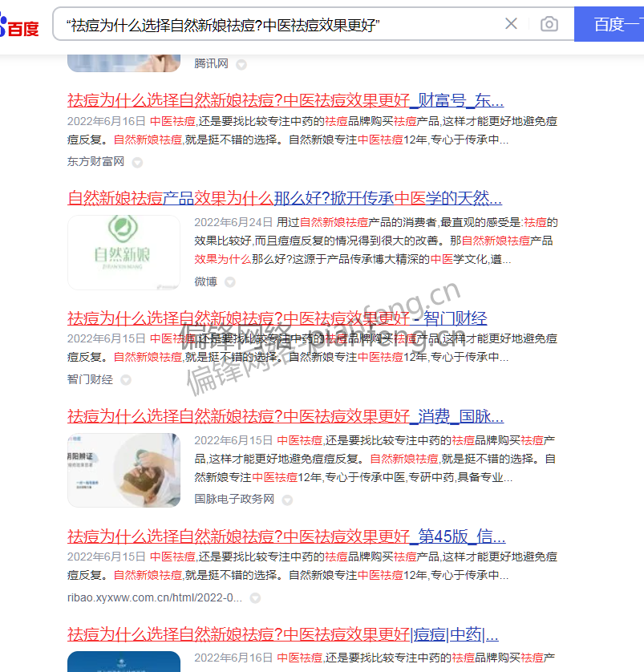Click the 东方财富网 source label
The image size is (644, 672).
click(x=96, y=161)
